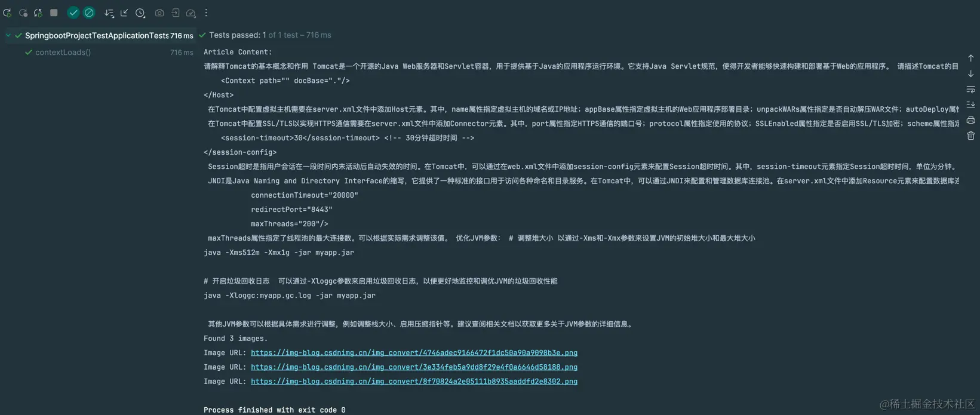The image size is (980, 415).
Task: Click the 'redirectPort="8443"' line
Action: pyautogui.click(x=291, y=210)
